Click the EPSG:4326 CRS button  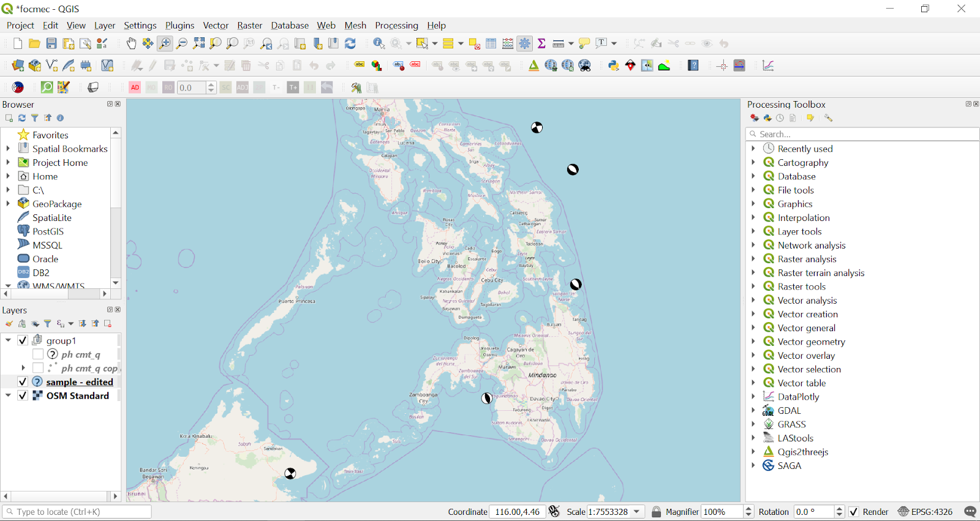925,512
